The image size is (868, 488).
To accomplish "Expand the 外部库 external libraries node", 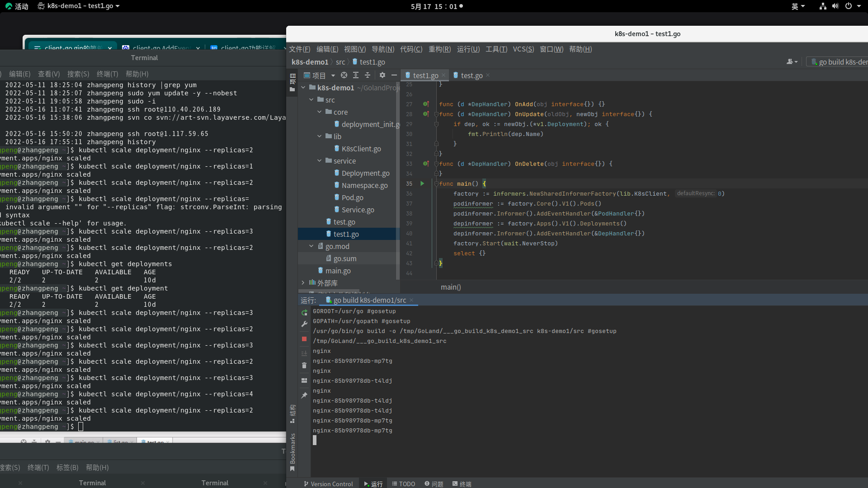I will click(303, 283).
